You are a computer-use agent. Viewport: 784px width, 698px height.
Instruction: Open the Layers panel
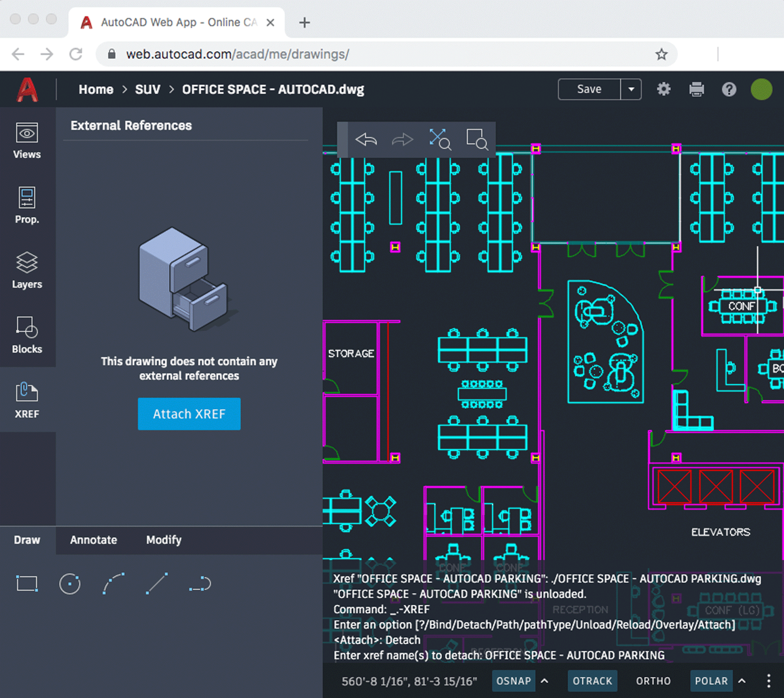click(27, 270)
